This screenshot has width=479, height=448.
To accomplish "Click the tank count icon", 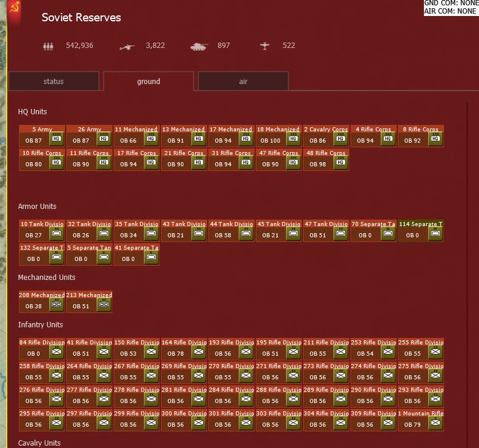I will (199, 46).
